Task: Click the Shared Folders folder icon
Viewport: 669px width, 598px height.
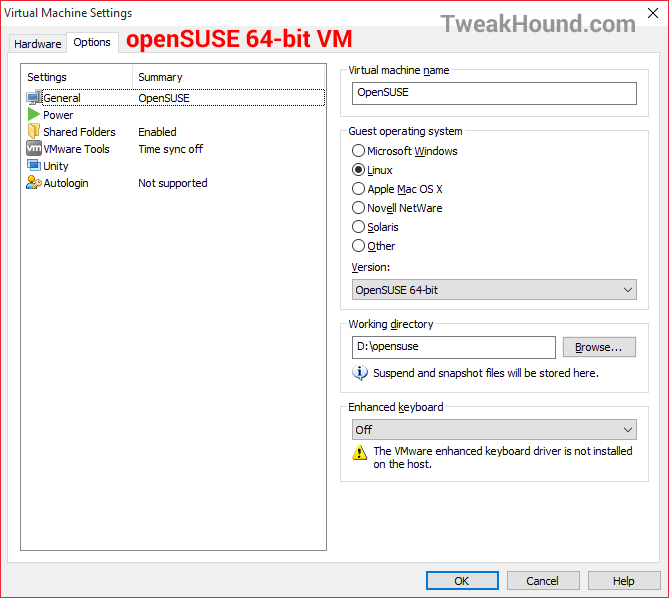Action: click(x=34, y=131)
